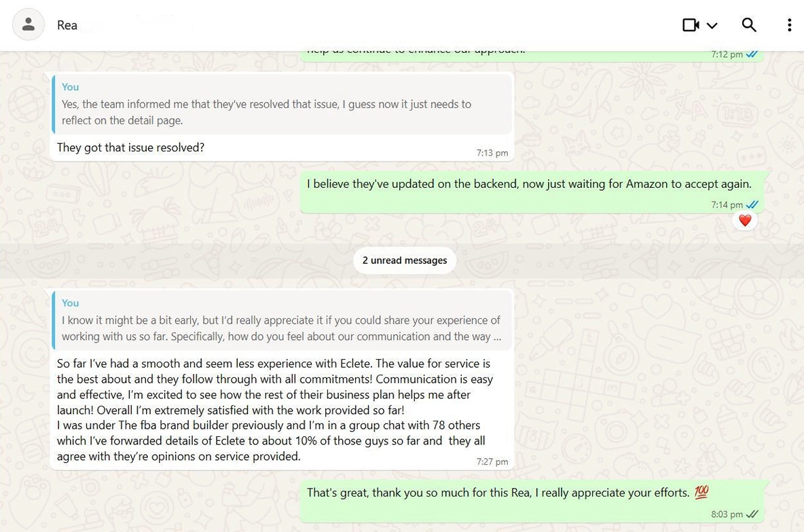Viewport: 804px width, 532px height.
Task: Open the three-dot chat menu
Action: coord(789,25)
